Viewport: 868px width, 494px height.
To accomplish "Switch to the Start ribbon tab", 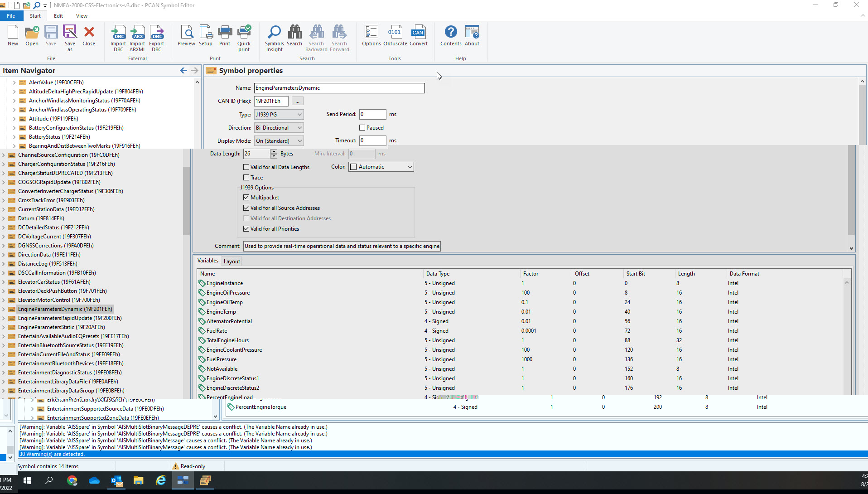I will coord(35,16).
